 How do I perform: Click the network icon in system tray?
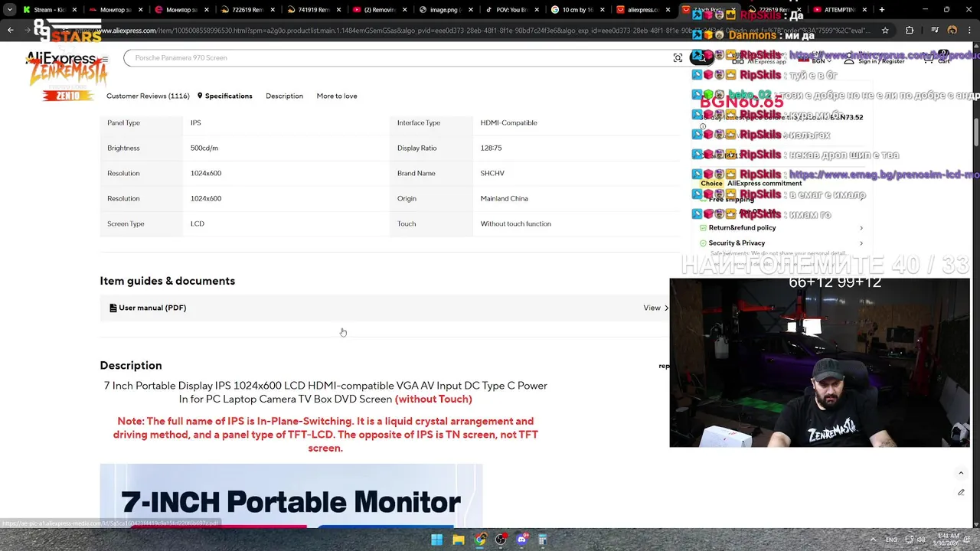(908, 540)
